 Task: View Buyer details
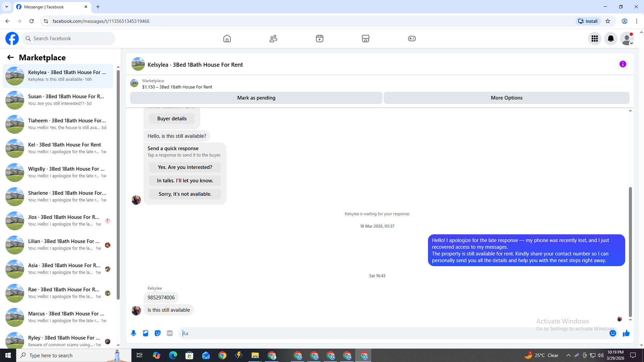172,119
